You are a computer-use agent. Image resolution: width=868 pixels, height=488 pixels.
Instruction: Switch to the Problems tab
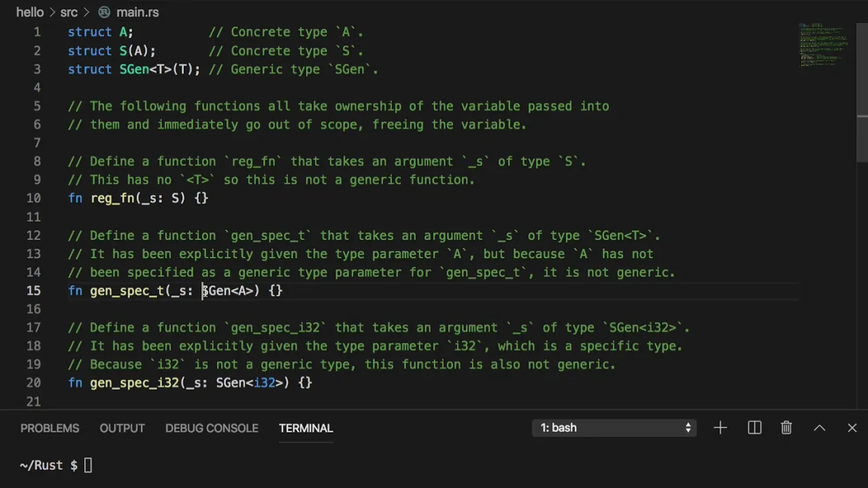click(x=50, y=428)
